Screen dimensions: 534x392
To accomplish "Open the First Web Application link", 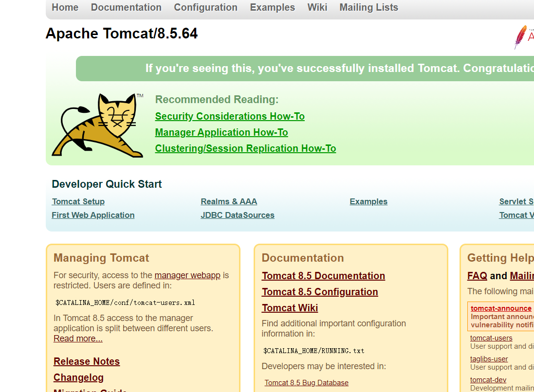I will (93, 215).
